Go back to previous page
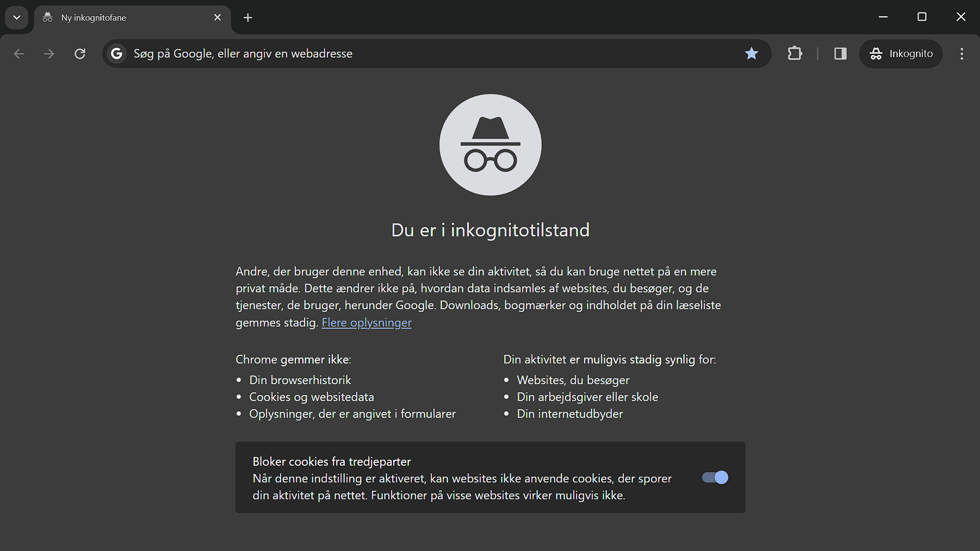This screenshot has width=980, height=551. pyautogui.click(x=19, y=54)
